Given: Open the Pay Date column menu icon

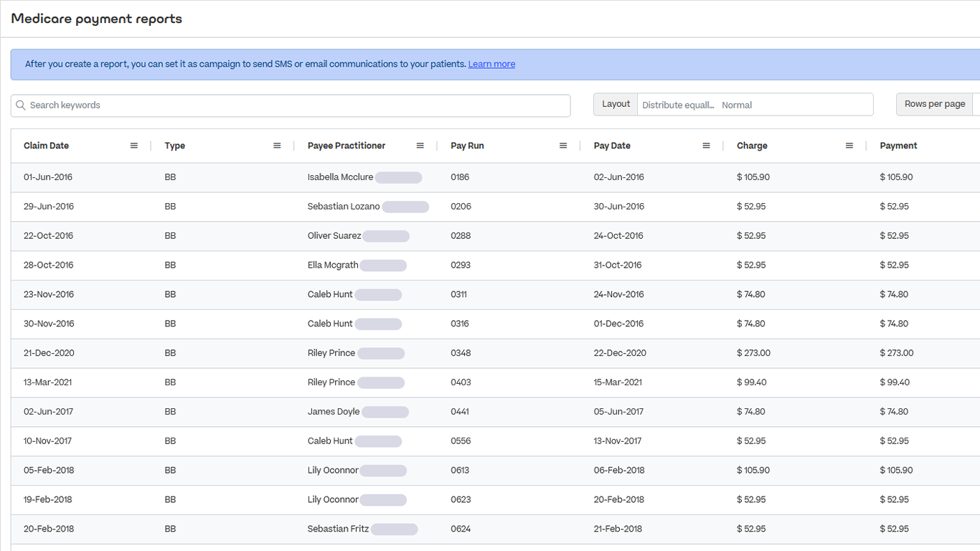Looking at the screenshot, I should click(706, 146).
